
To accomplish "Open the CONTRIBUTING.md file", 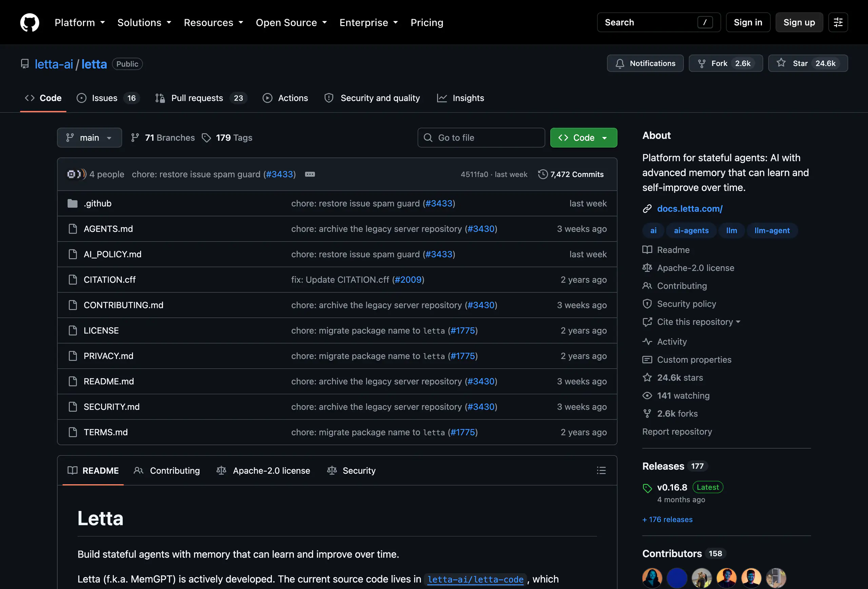I will 123,305.
